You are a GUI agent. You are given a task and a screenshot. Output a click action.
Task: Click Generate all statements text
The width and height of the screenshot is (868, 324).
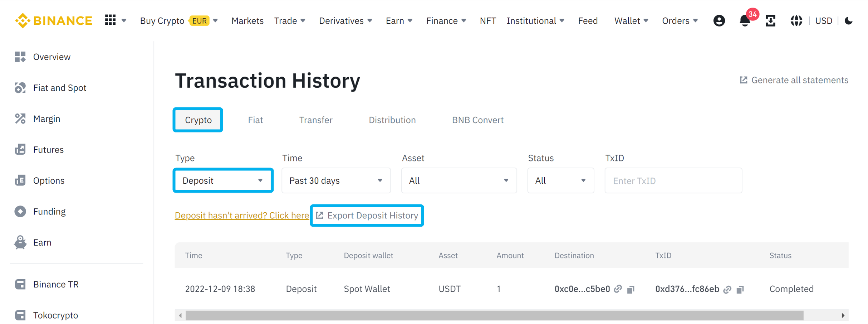tap(800, 80)
